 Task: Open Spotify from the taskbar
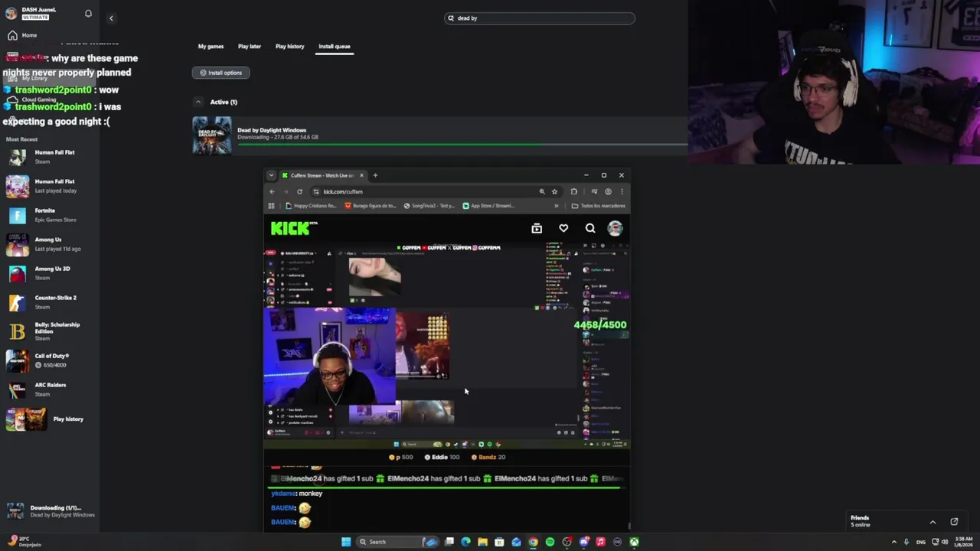pos(550,542)
